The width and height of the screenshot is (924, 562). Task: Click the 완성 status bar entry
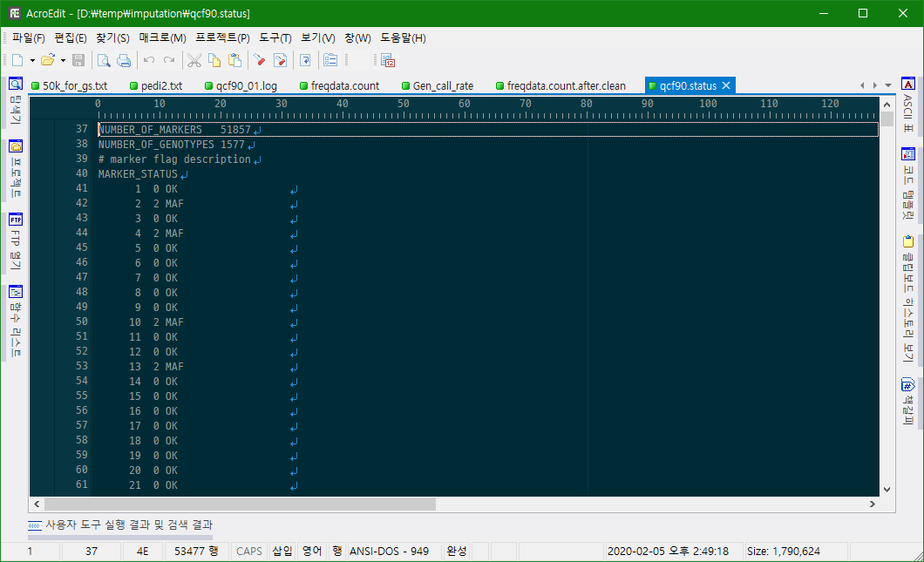click(457, 552)
